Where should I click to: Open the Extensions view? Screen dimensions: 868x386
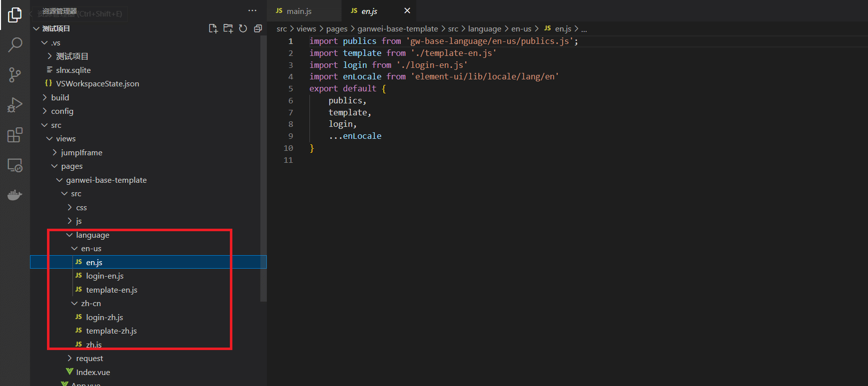tap(15, 135)
